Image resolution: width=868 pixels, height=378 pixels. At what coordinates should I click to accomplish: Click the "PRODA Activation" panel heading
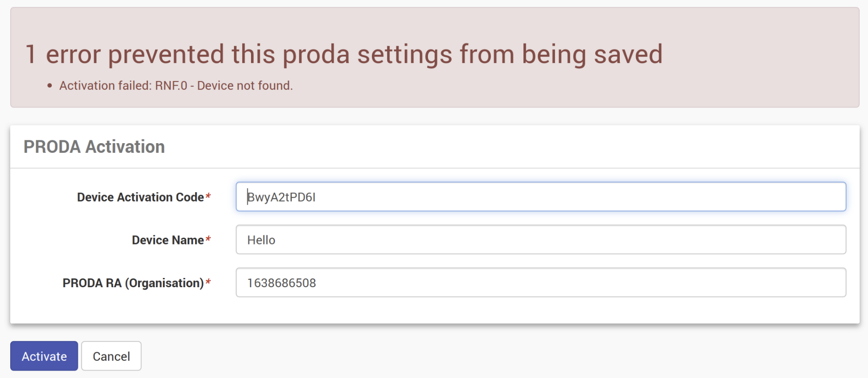pos(94,147)
